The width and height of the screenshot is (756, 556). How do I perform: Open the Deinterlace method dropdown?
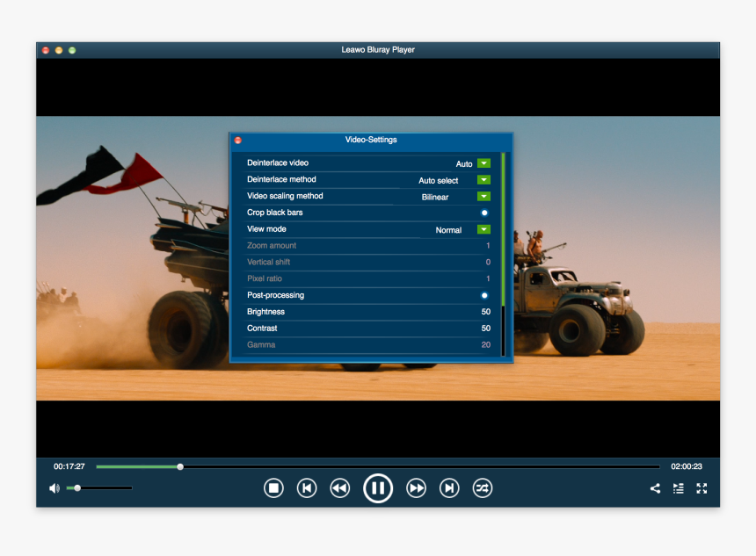tap(483, 180)
